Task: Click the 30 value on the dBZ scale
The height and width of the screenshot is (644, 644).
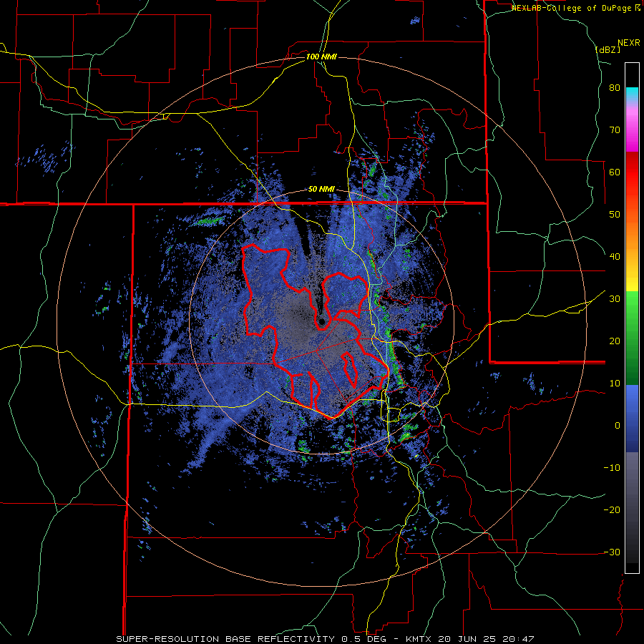Action: pyautogui.click(x=615, y=298)
